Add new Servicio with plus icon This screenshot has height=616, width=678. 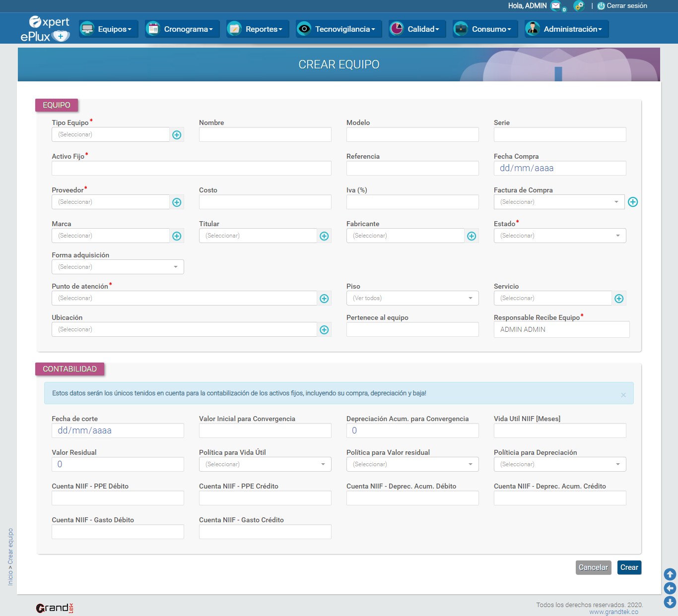[x=619, y=299]
